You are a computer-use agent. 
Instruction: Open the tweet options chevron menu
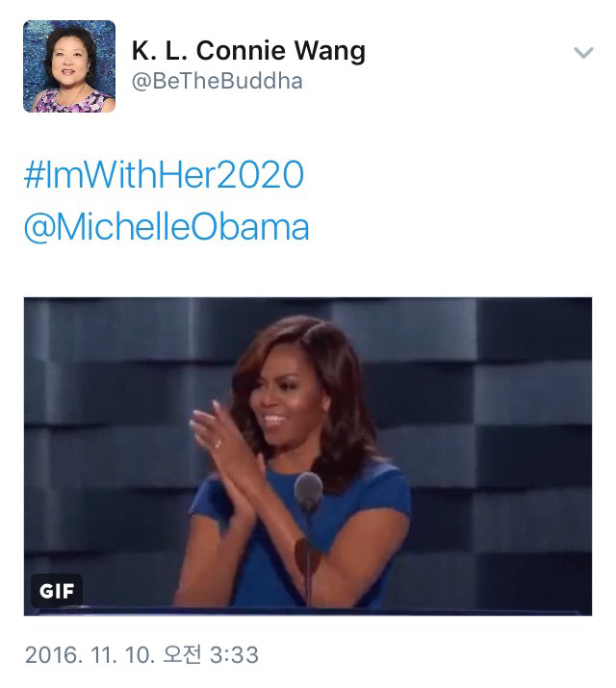(x=583, y=53)
